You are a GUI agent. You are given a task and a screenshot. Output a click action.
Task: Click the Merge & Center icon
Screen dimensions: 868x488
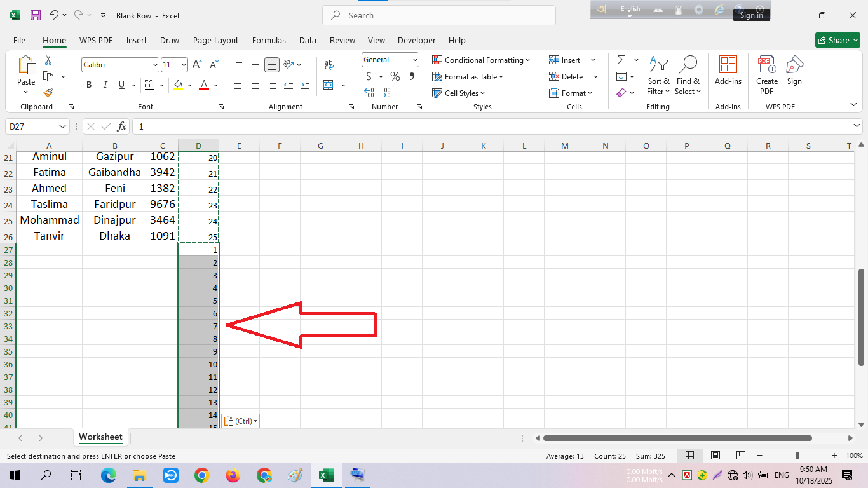tap(329, 85)
